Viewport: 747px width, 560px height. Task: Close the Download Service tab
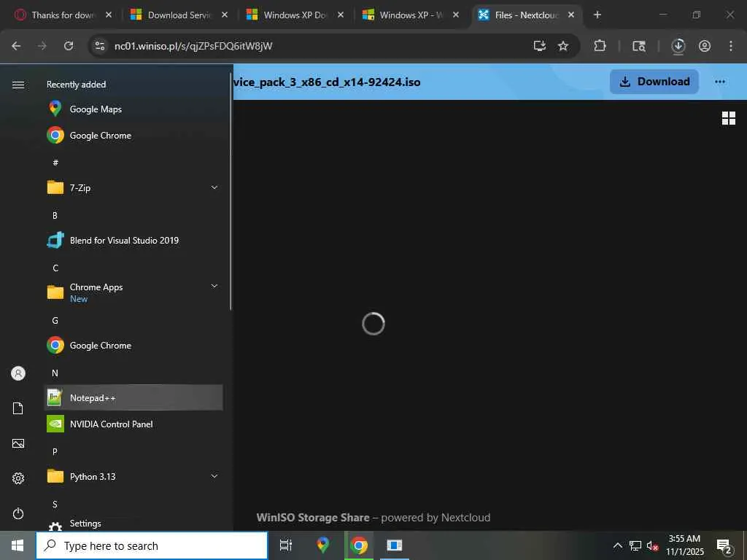(225, 15)
